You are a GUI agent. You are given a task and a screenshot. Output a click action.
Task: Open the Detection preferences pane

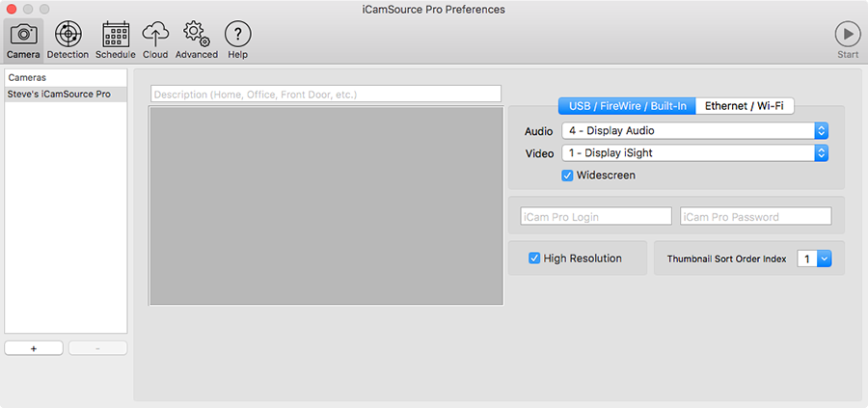tap(68, 41)
